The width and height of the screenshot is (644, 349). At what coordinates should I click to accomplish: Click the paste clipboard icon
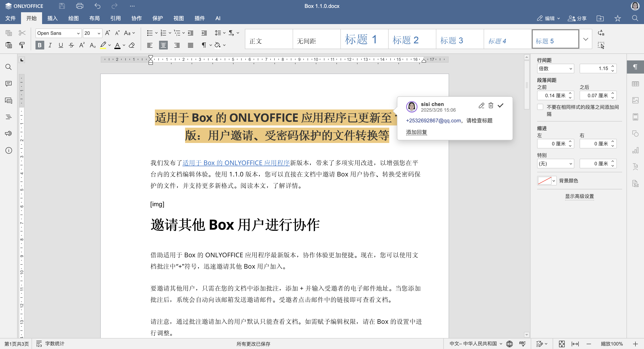[x=9, y=45]
